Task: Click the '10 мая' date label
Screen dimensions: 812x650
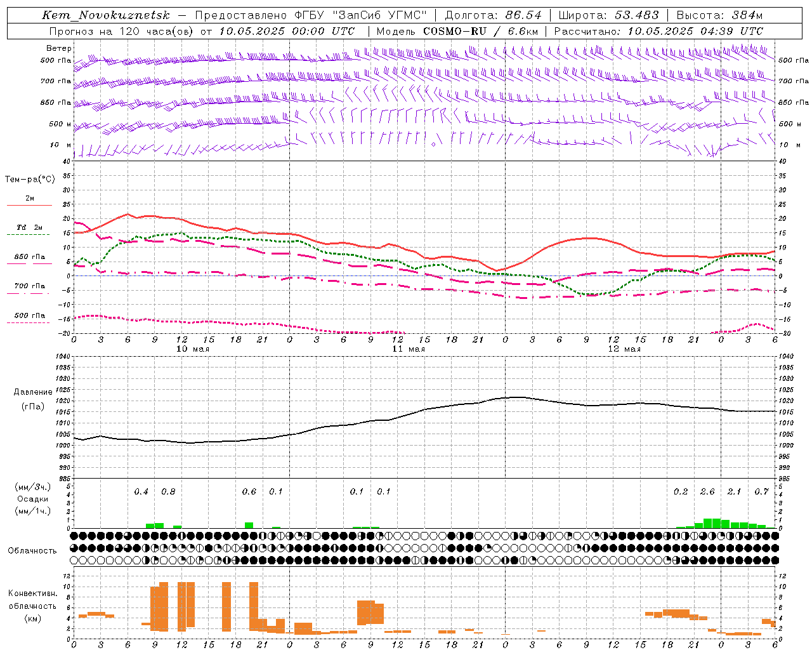Action: tap(192, 349)
